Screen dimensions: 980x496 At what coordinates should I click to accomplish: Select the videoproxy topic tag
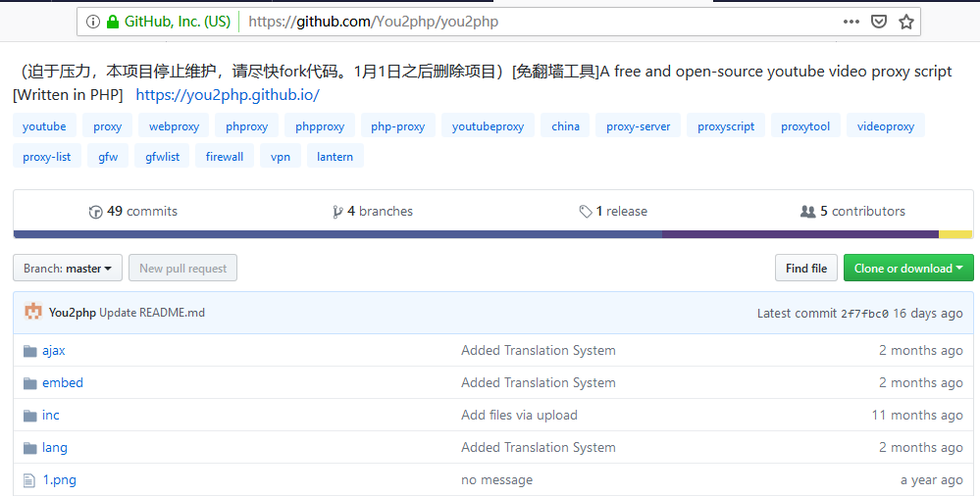click(x=886, y=126)
